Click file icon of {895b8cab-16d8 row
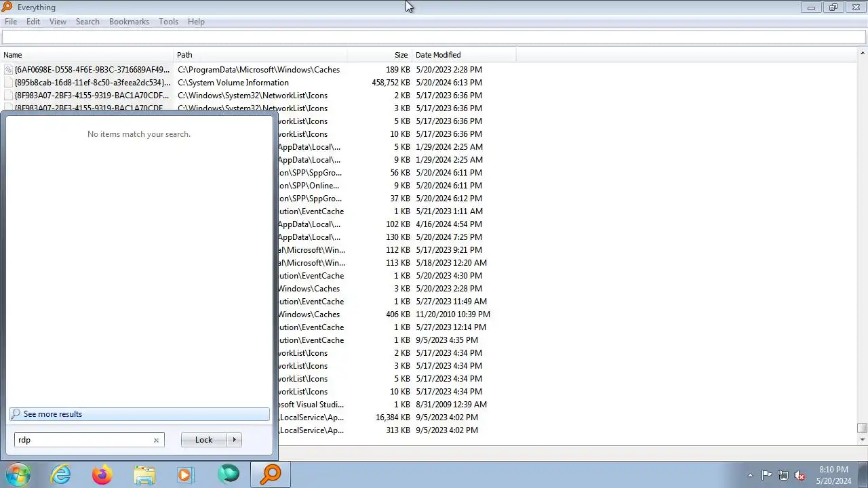The width and height of the screenshot is (868, 488). coord(9,83)
